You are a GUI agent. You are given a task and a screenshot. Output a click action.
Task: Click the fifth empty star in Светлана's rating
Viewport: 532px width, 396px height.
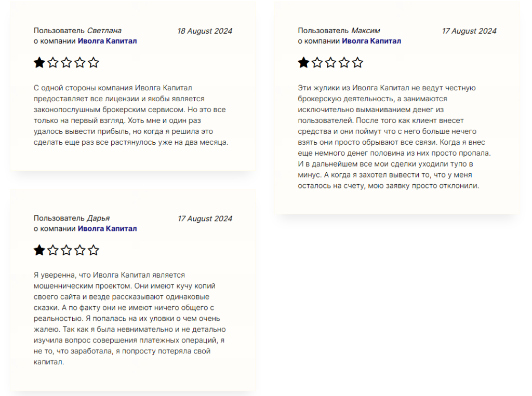[x=94, y=63]
